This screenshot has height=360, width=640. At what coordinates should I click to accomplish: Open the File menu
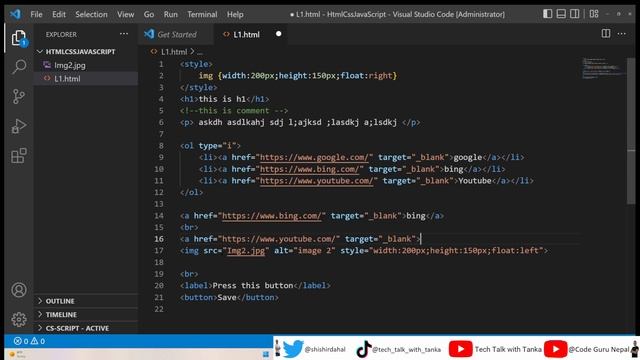tap(36, 14)
